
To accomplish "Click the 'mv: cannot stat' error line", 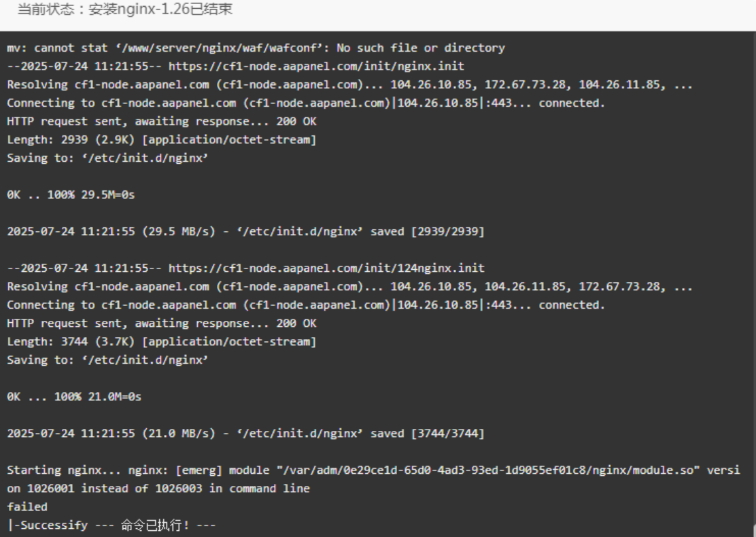I will tap(256, 48).
